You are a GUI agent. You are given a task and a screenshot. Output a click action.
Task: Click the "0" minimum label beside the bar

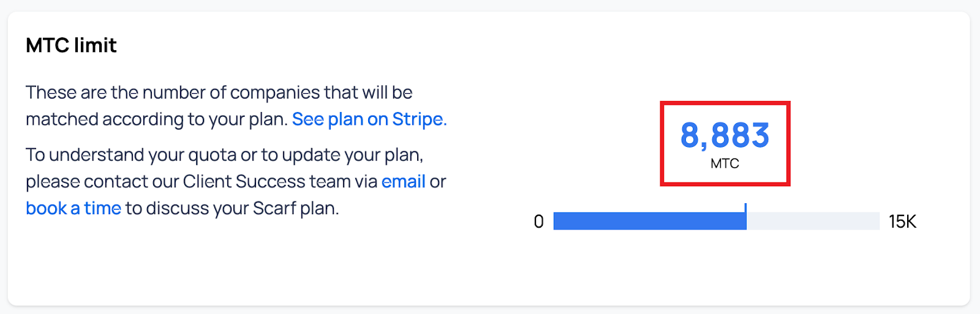(x=538, y=222)
